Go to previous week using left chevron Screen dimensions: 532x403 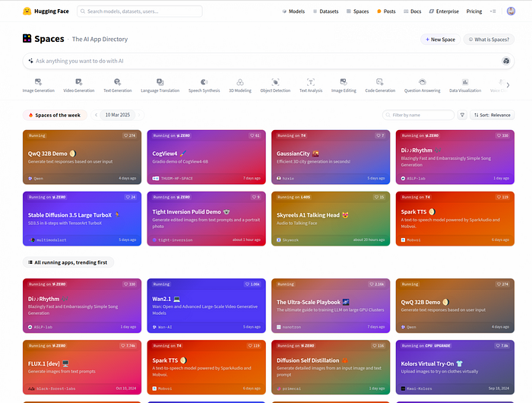pyautogui.click(x=97, y=115)
